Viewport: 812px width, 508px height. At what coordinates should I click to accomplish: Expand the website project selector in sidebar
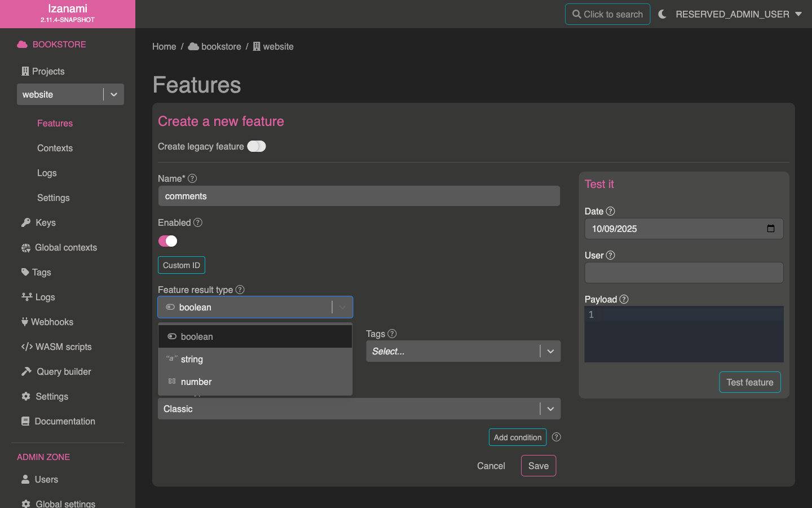point(114,94)
